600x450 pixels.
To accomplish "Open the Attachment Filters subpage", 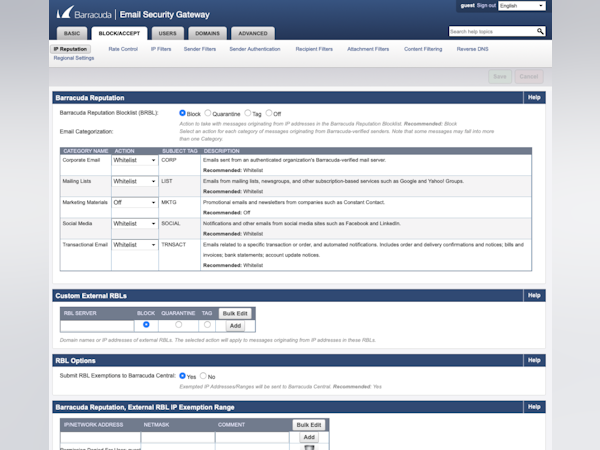I will click(x=368, y=49).
